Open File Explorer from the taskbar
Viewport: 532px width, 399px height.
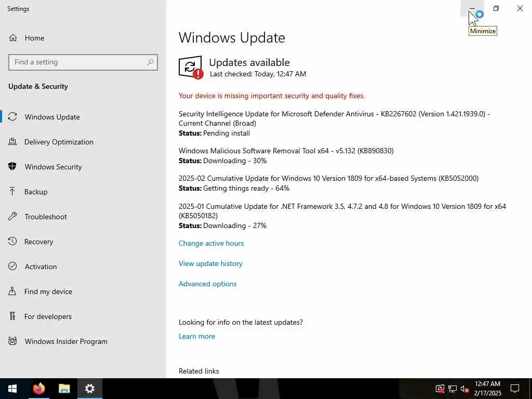(64, 389)
